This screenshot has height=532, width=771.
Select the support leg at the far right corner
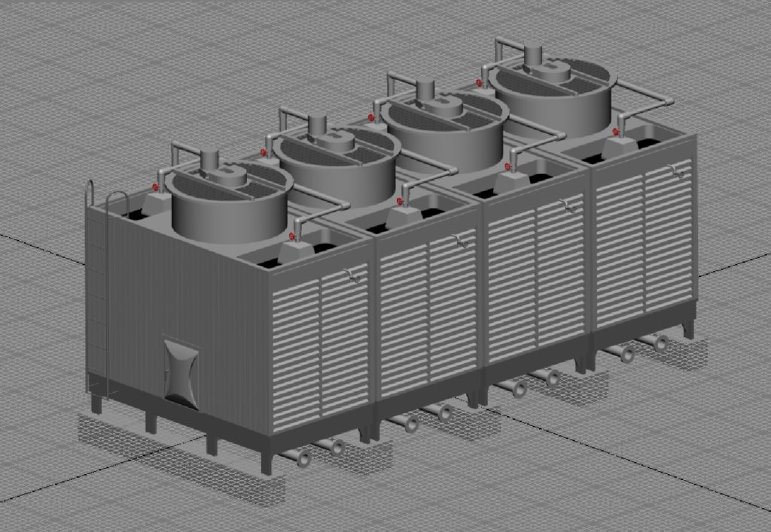click(x=689, y=329)
